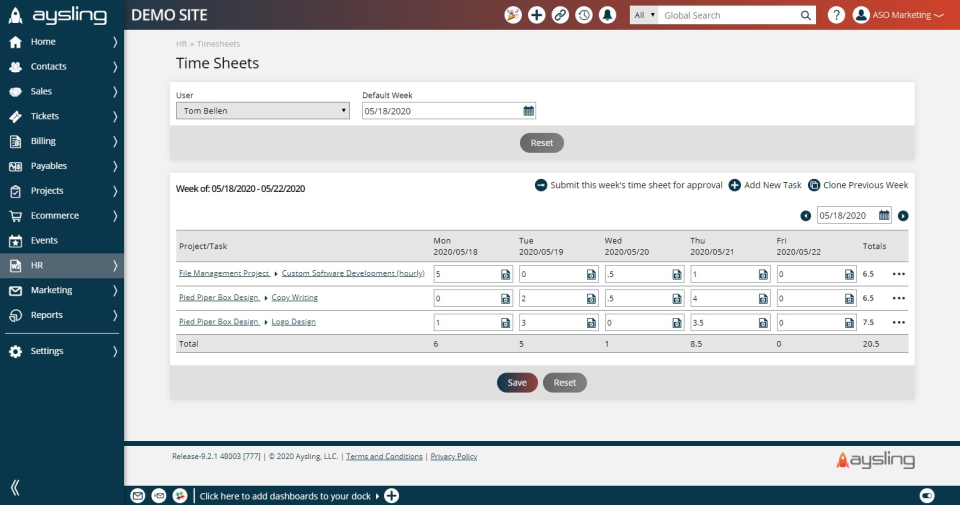Open more options for Logo Design row
This screenshot has height=505, width=960.
(898, 323)
